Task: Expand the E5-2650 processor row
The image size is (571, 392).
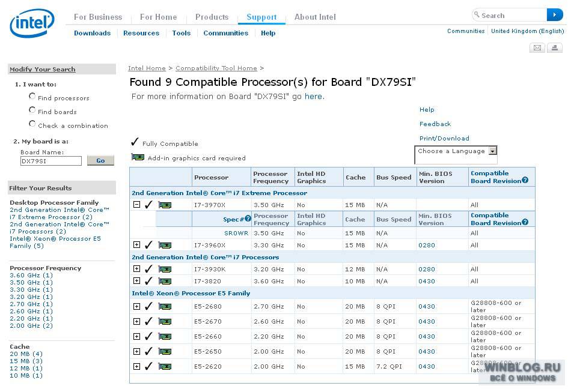Action: click(136, 351)
